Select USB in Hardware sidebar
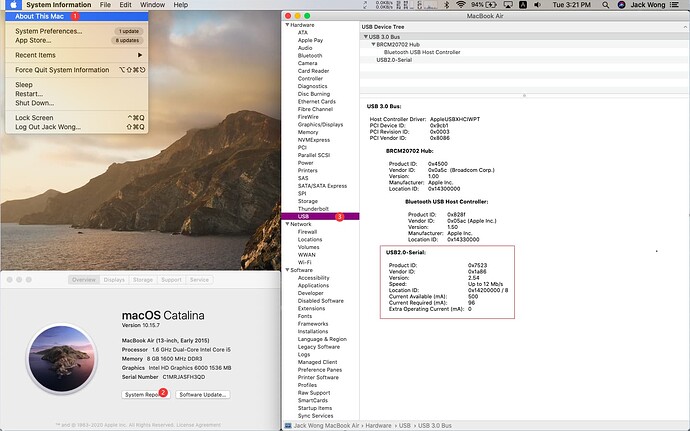Viewport: 690px width, 431px height. (x=320, y=216)
